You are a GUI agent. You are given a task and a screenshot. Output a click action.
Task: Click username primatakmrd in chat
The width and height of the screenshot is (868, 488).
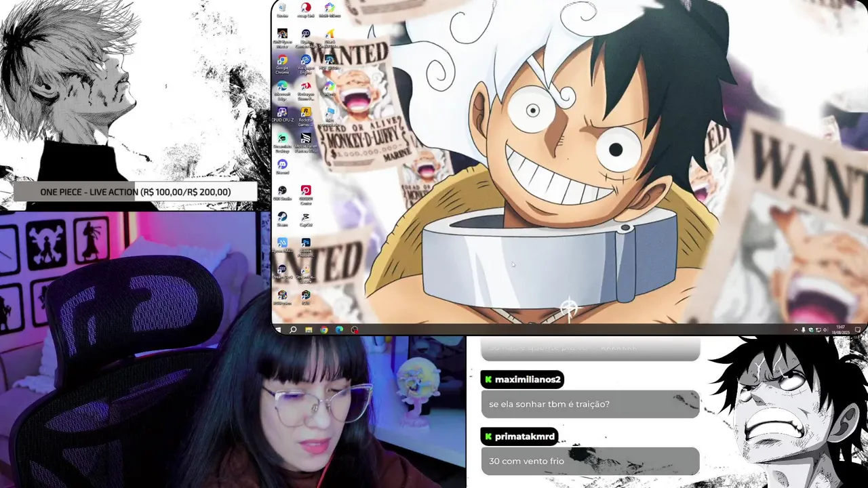point(525,436)
